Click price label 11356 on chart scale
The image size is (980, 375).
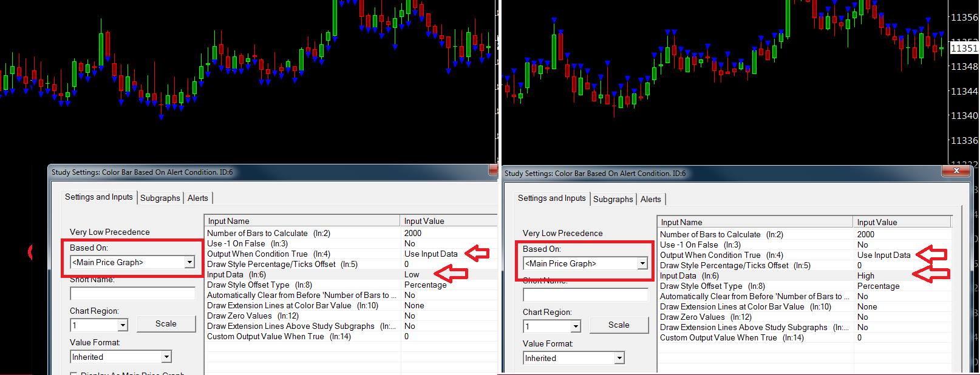[x=964, y=17]
